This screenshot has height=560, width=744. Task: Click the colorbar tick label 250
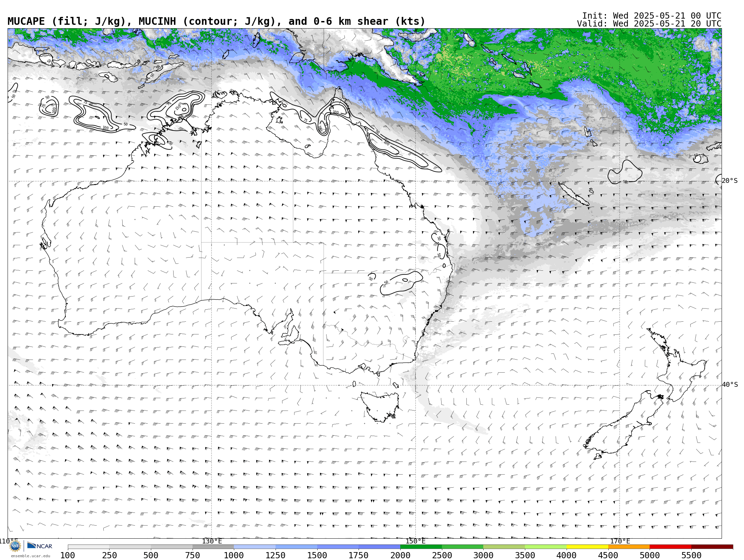coord(110,556)
